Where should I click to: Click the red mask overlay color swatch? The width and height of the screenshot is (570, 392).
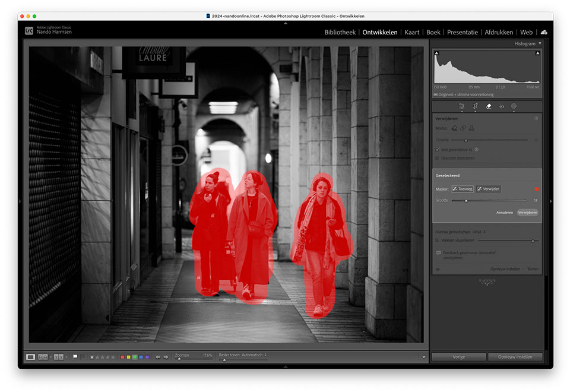click(537, 189)
